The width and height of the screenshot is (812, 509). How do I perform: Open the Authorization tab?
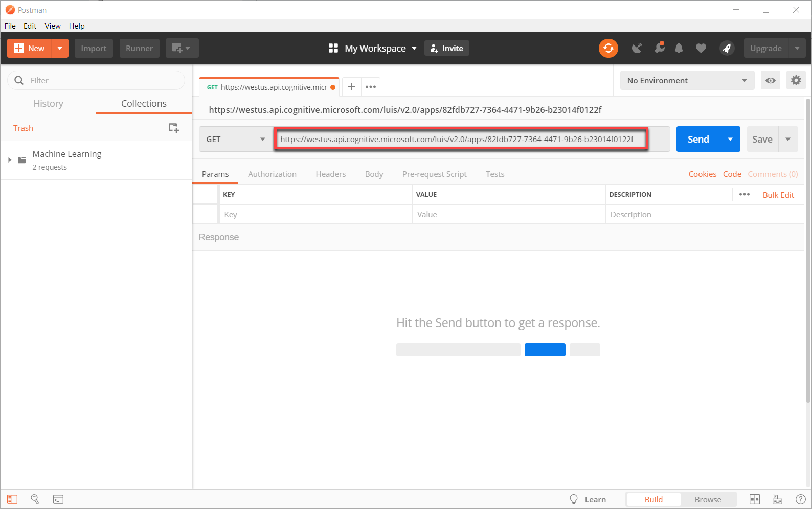272,174
